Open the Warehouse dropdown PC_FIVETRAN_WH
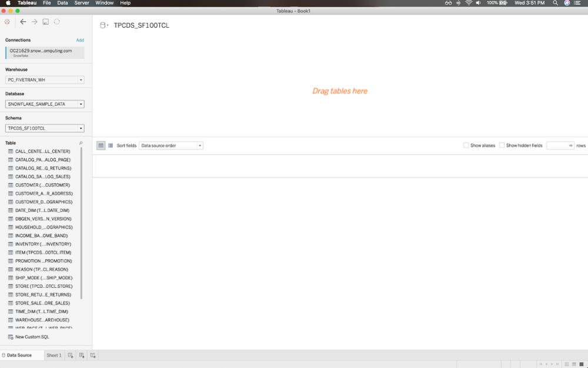This screenshot has height=368, width=588. (45, 80)
